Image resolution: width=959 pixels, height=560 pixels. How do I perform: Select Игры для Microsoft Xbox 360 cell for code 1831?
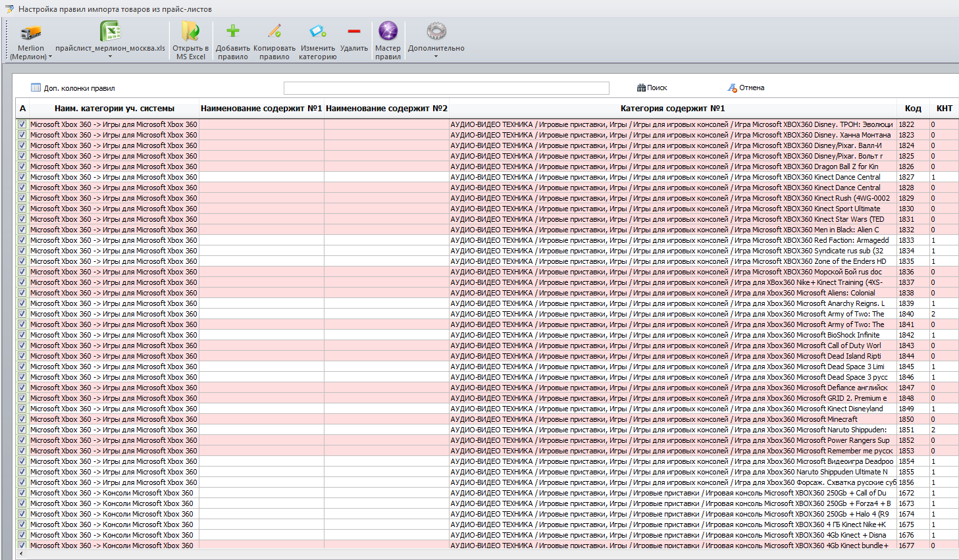(114, 219)
